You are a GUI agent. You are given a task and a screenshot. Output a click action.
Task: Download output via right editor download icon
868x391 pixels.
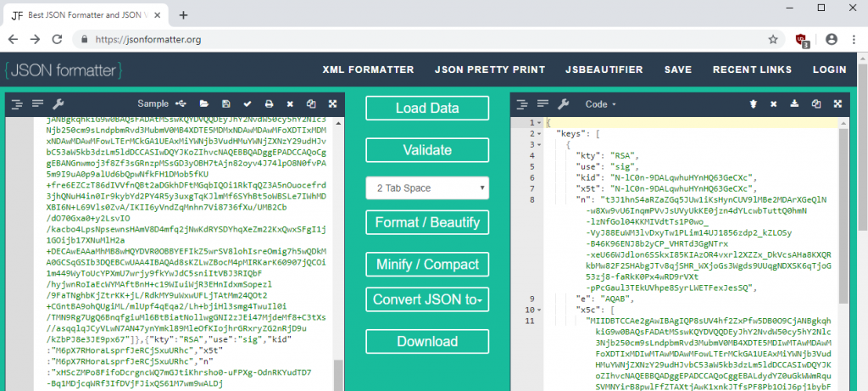point(795,103)
